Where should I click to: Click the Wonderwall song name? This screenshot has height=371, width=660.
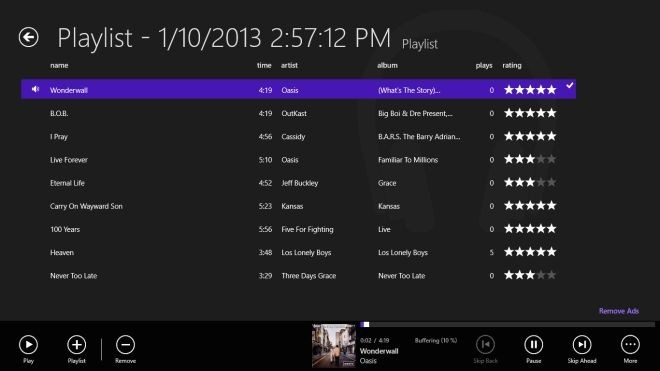(x=69, y=90)
